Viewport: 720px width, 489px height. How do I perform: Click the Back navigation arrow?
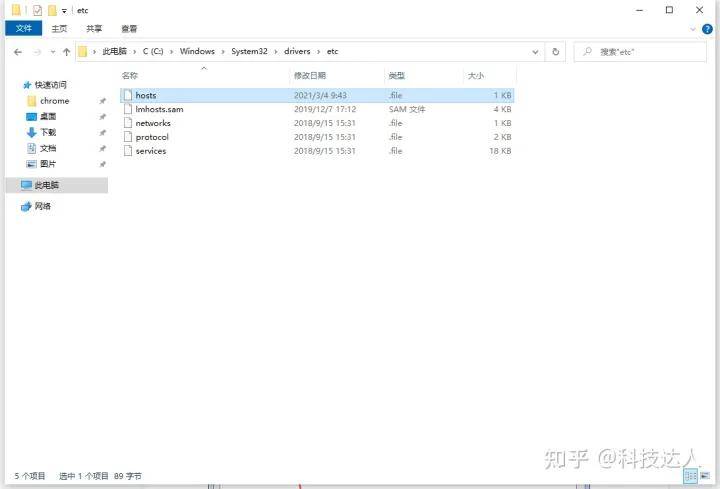(18, 52)
